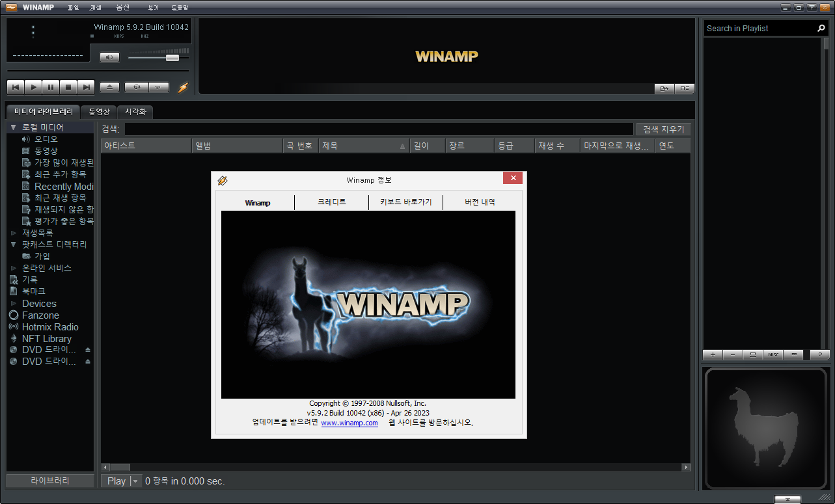Open the playlist MISC options button
This screenshot has width=835, height=504.
(x=773, y=354)
